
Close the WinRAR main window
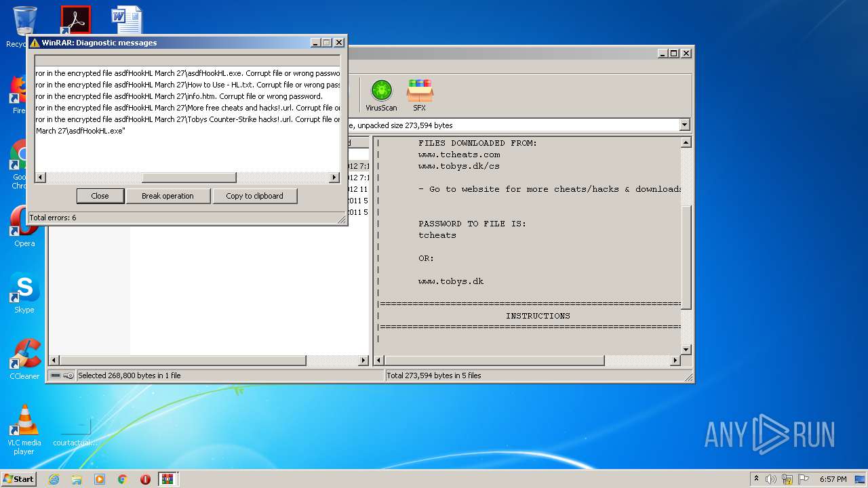[686, 53]
